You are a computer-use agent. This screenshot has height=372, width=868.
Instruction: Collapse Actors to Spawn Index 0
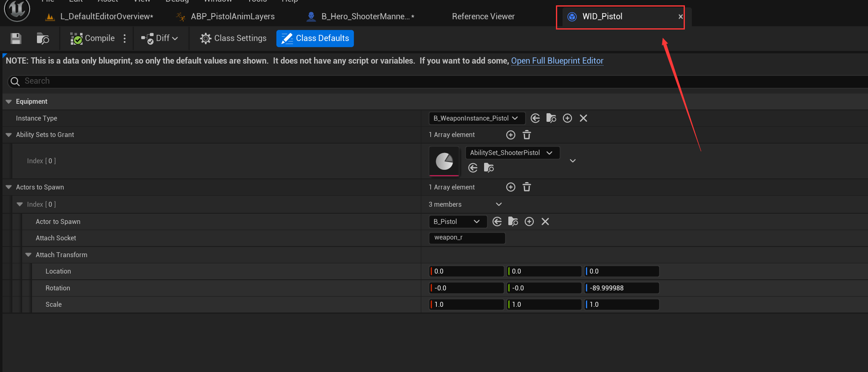20,205
